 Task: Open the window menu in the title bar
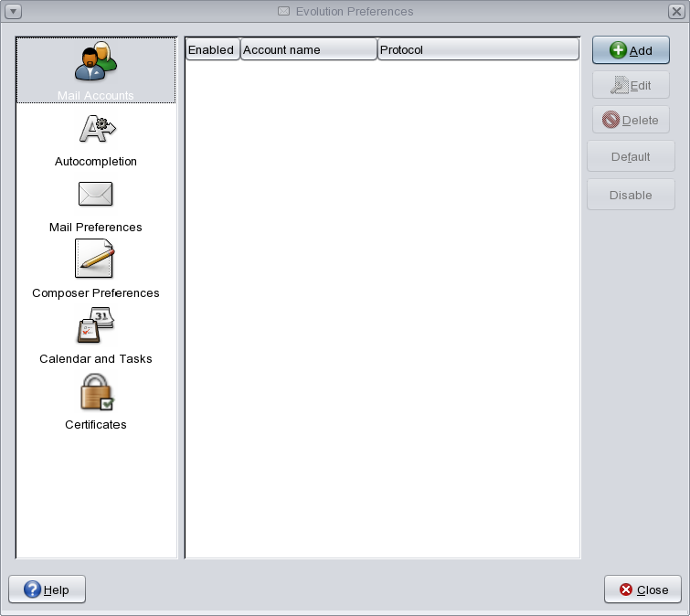(x=13, y=12)
